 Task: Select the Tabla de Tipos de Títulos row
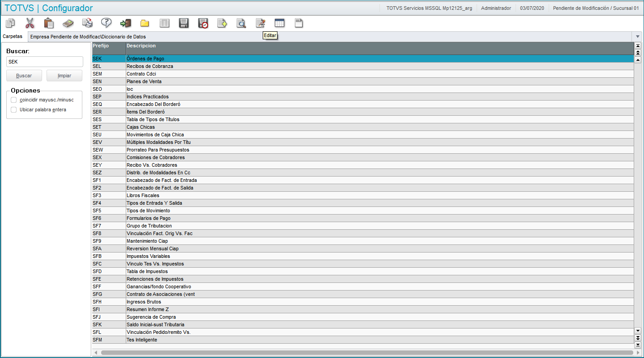363,119
